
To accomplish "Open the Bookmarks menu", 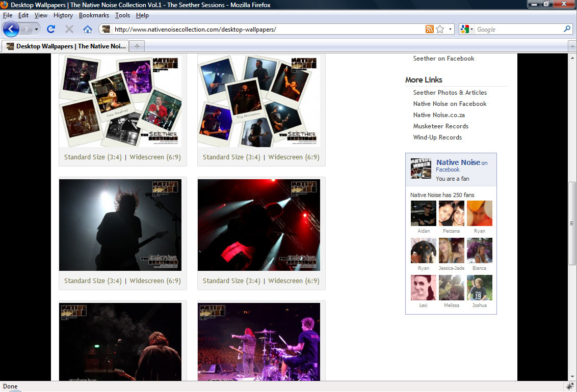I will (x=94, y=15).
